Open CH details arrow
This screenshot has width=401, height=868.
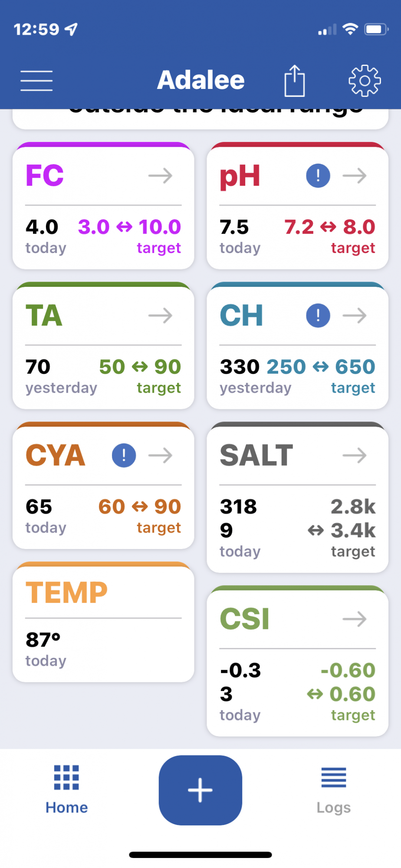(355, 316)
